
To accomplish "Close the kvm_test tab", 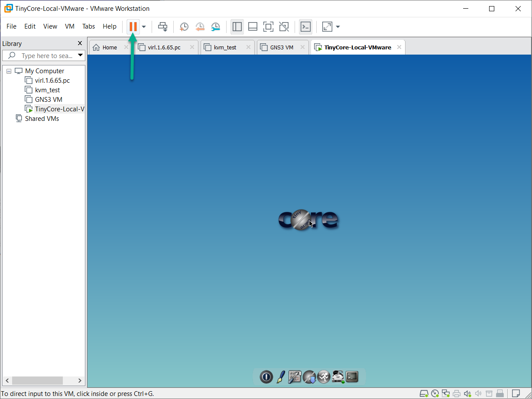I will point(248,47).
